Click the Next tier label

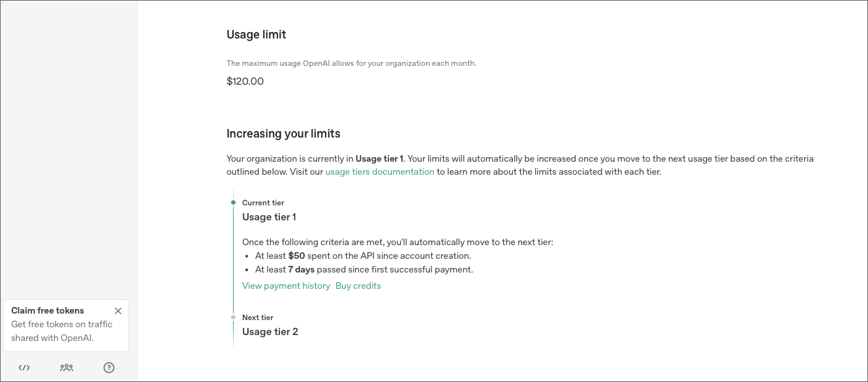pos(258,317)
